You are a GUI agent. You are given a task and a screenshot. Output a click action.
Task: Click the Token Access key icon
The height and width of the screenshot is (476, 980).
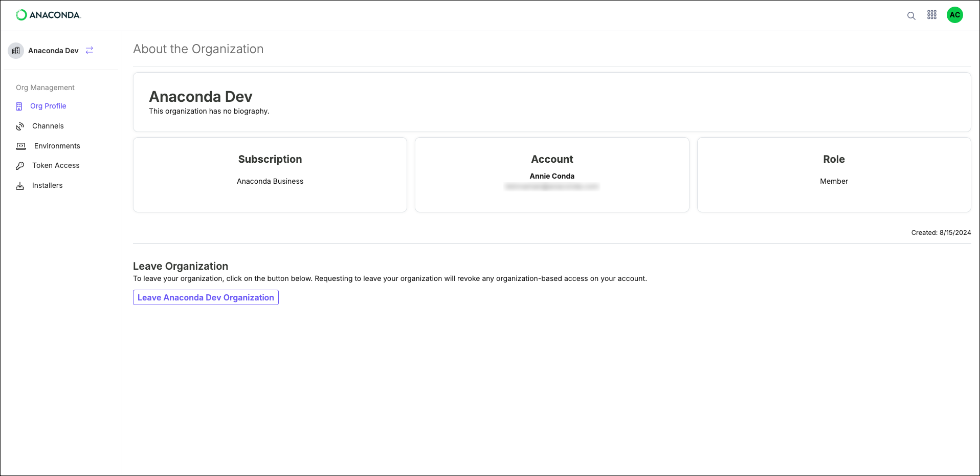coord(20,166)
